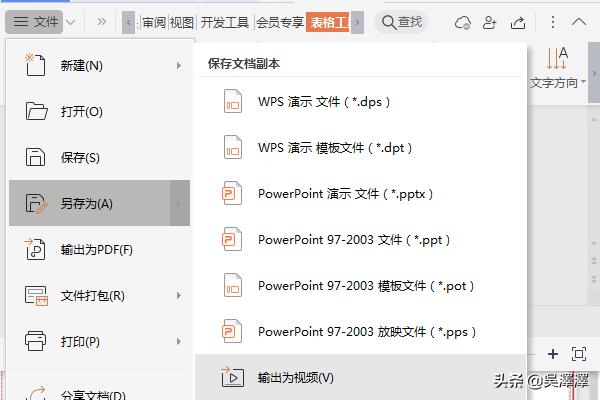This screenshot has height=400, width=600.
Task: Click the .dps file type icon
Action: click(x=233, y=101)
